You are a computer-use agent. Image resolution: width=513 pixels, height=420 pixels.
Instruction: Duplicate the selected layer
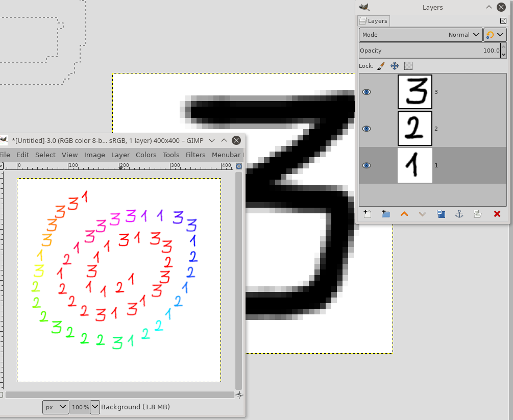(x=441, y=214)
